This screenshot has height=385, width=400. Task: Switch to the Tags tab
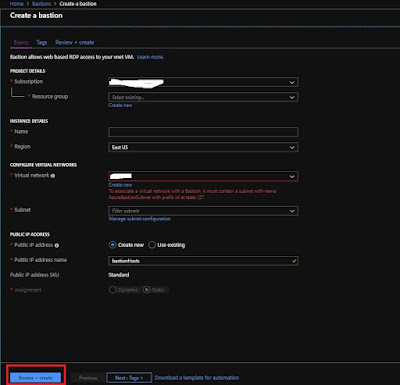point(42,42)
